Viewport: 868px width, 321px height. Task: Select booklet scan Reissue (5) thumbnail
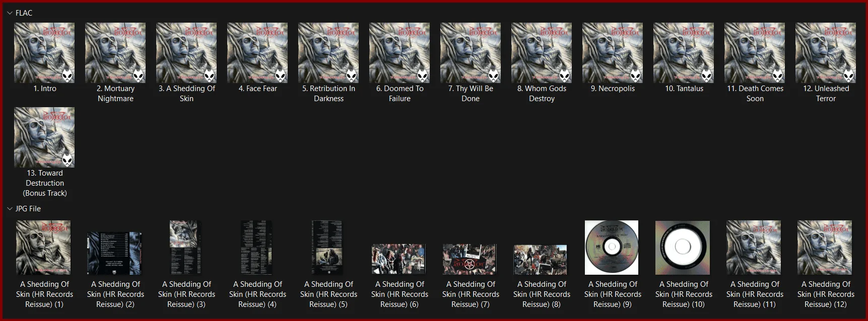327,248
